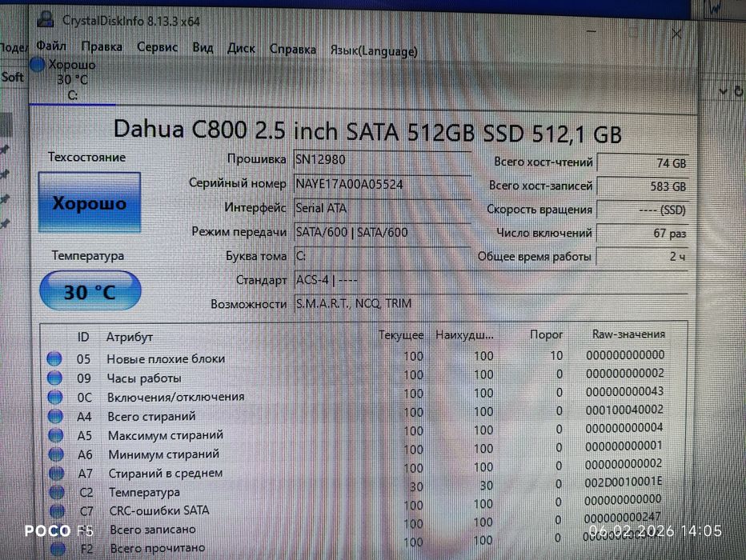Select the Новые плохие блоки row
The image size is (746, 560).
click(364, 358)
